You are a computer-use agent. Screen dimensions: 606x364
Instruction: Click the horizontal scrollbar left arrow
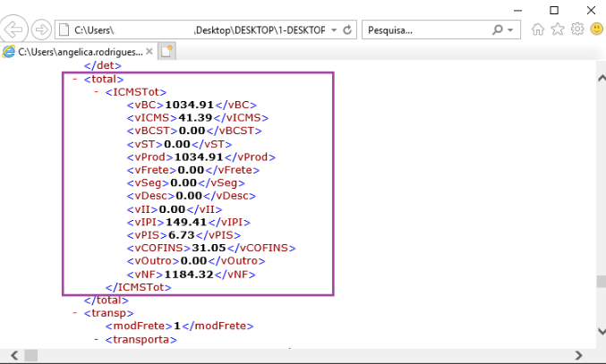[x=14, y=355]
